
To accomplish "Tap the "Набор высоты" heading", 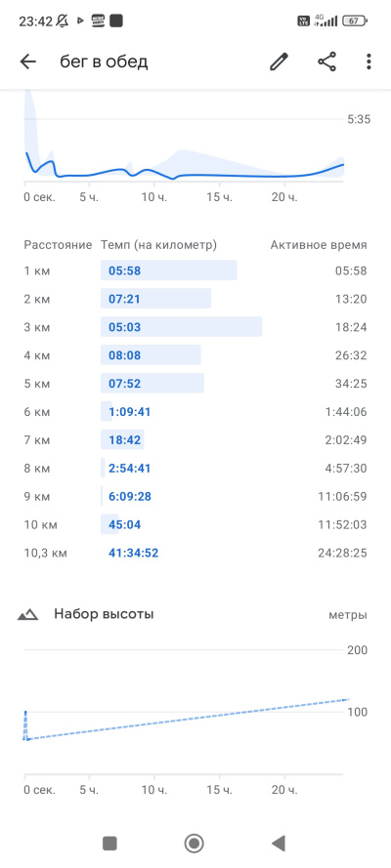I will pyautogui.click(x=104, y=614).
